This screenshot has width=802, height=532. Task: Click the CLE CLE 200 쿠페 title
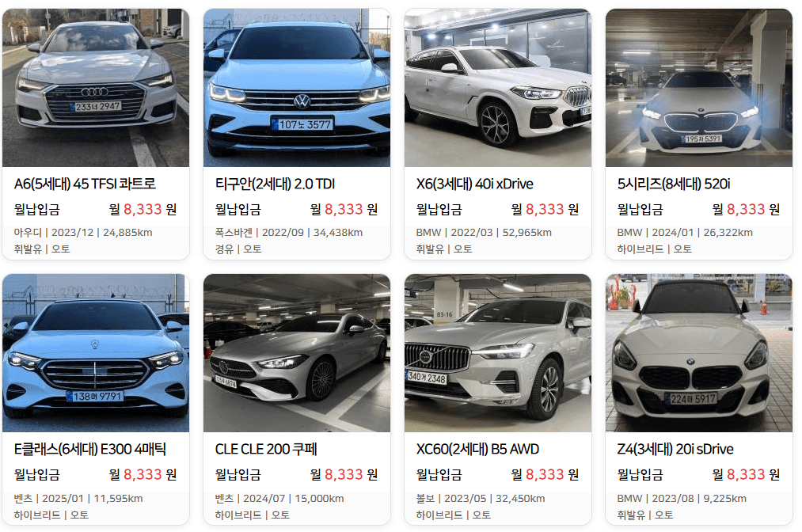coord(266,449)
